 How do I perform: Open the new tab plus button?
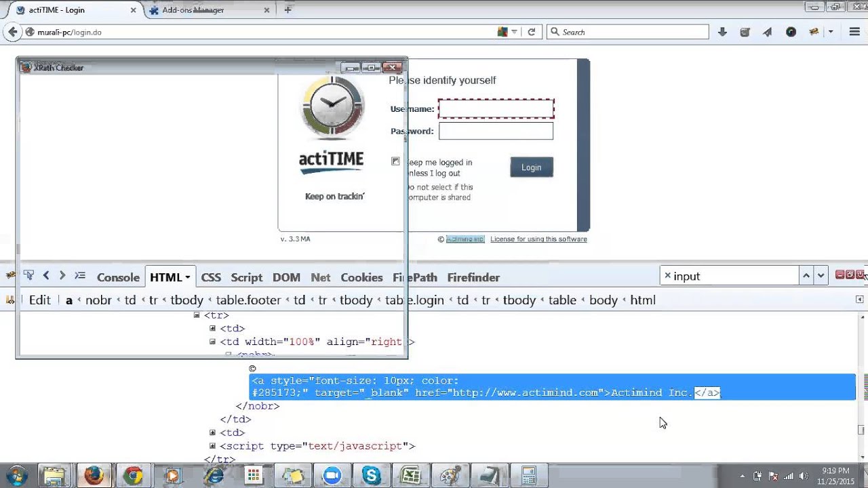coord(288,10)
